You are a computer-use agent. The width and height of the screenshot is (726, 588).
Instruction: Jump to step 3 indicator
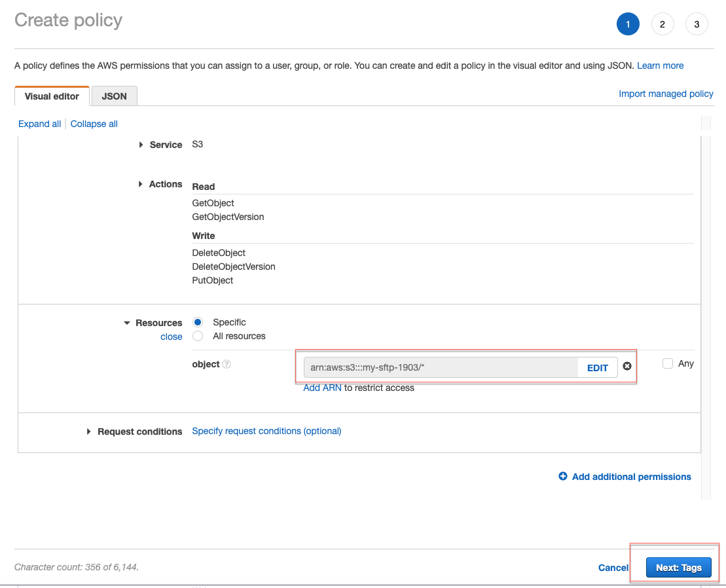click(697, 24)
